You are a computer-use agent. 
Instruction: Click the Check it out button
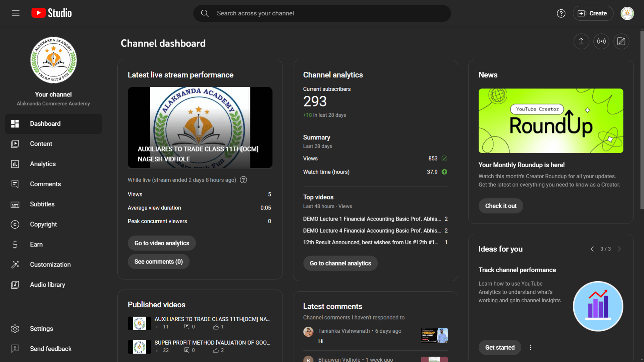click(x=501, y=206)
